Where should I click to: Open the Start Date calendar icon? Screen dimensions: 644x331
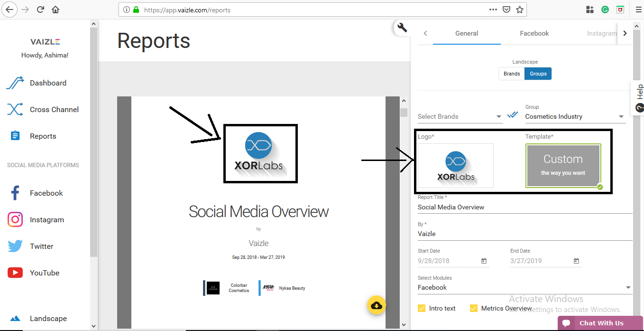click(x=484, y=261)
